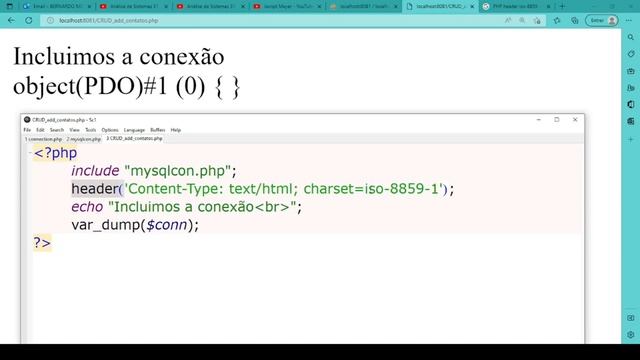Collapse the code fold marker beside <?php
640x360 pixels.
coord(30,153)
